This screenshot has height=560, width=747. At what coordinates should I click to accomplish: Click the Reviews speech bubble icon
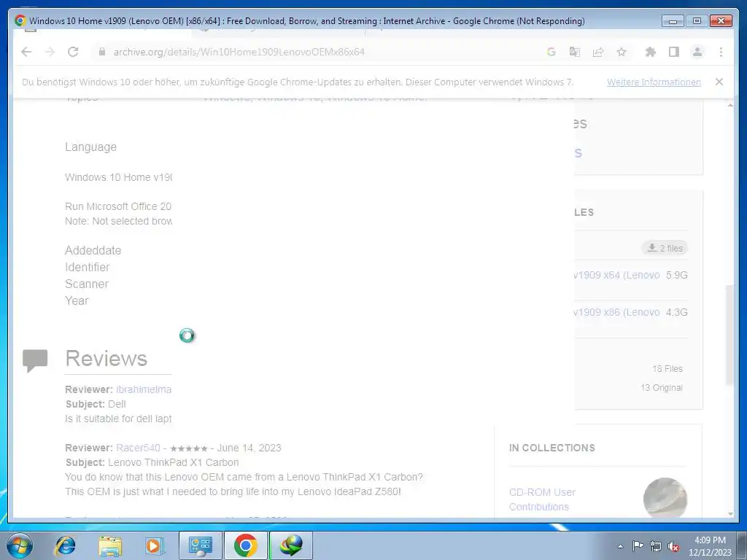[x=35, y=360]
